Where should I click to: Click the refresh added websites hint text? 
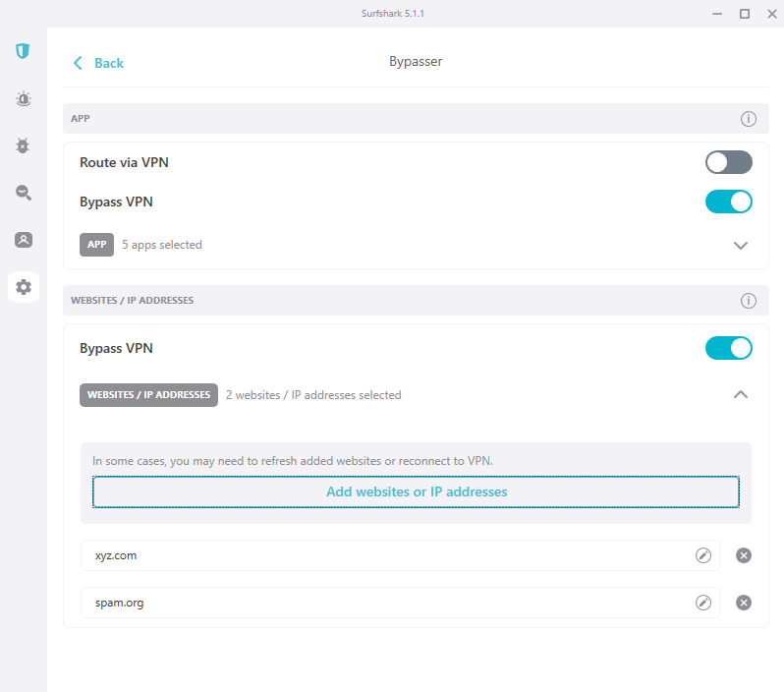pyautogui.click(x=293, y=461)
